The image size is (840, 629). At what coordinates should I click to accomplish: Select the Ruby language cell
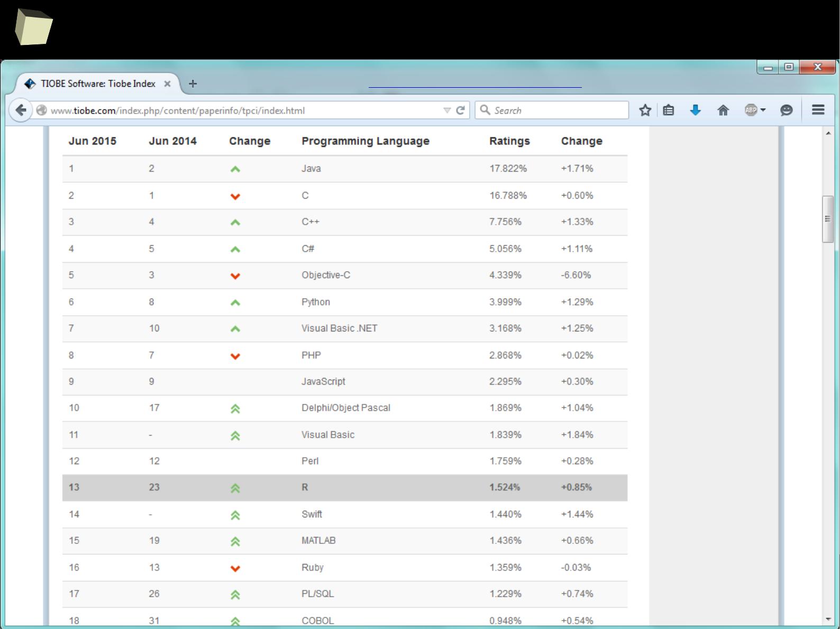[313, 567]
